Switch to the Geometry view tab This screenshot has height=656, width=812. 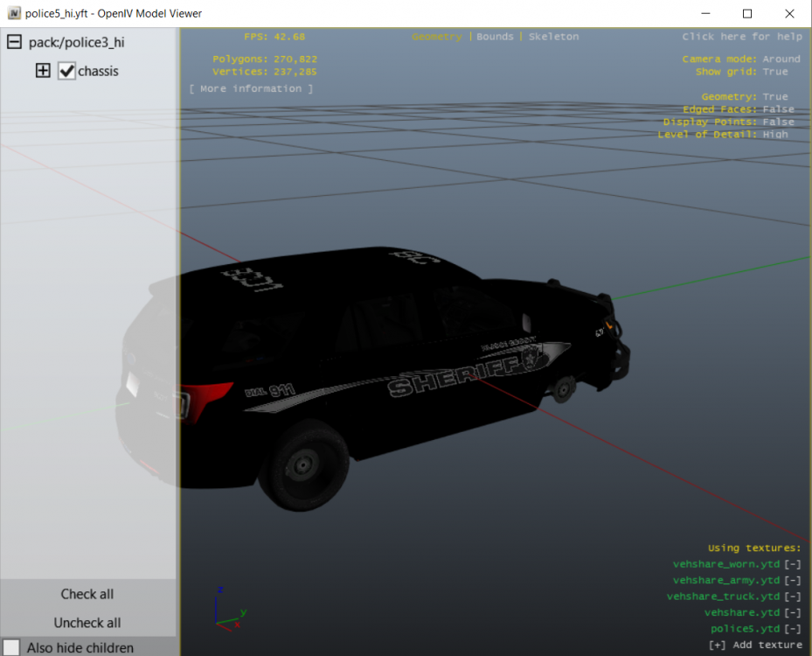(436, 37)
